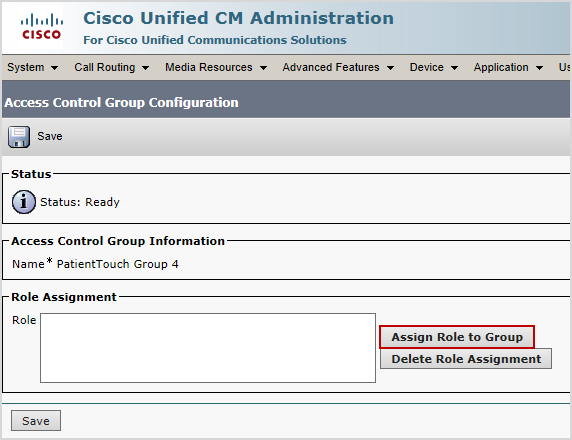The width and height of the screenshot is (572, 440).
Task: Click For Cisco Unified Communications Solutions subtitle
Action: [x=215, y=40]
